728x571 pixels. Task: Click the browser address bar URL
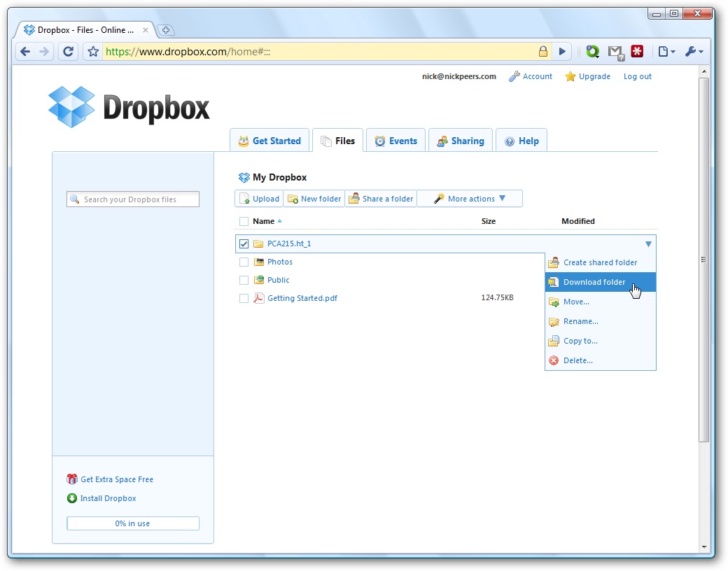pyautogui.click(x=188, y=52)
